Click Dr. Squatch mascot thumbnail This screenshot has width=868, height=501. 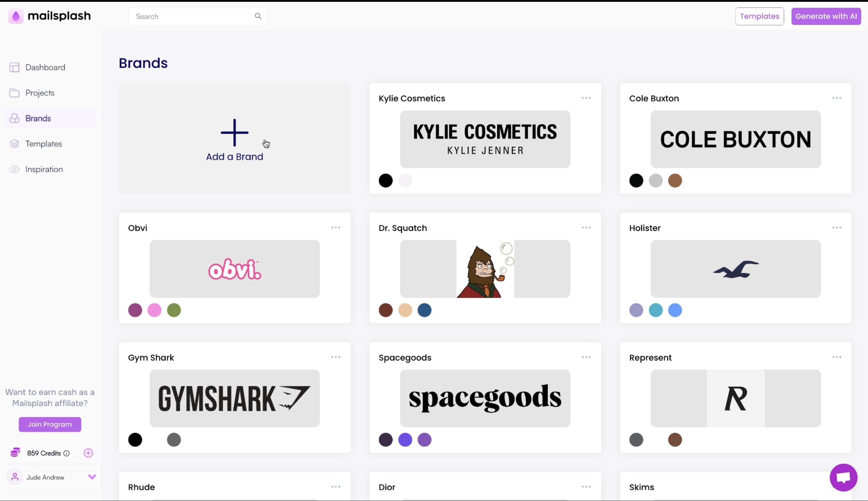coord(485,269)
